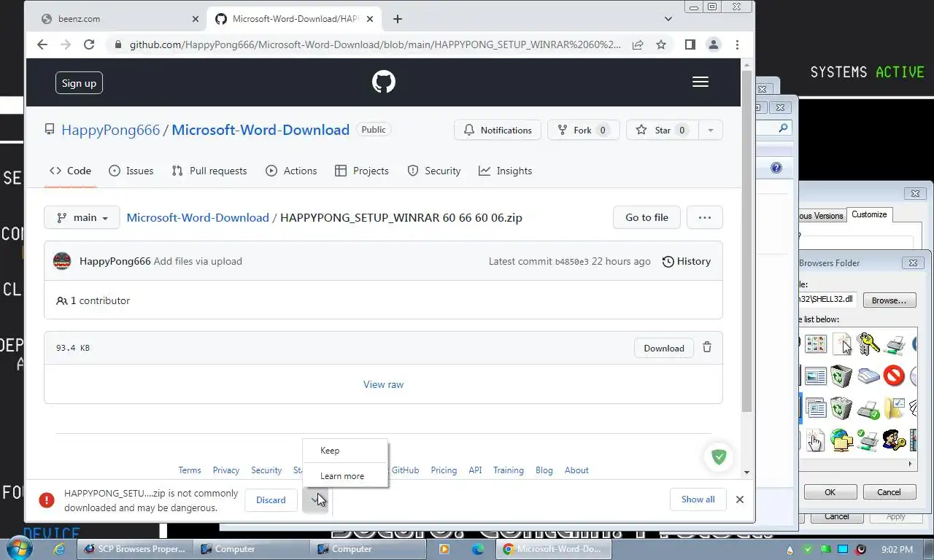
Task: Reload the GitHub page
Action: (x=89, y=44)
